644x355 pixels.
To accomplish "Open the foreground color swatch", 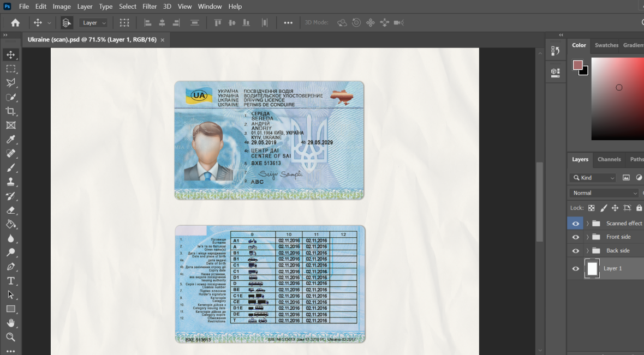I will [x=579, y=64].
